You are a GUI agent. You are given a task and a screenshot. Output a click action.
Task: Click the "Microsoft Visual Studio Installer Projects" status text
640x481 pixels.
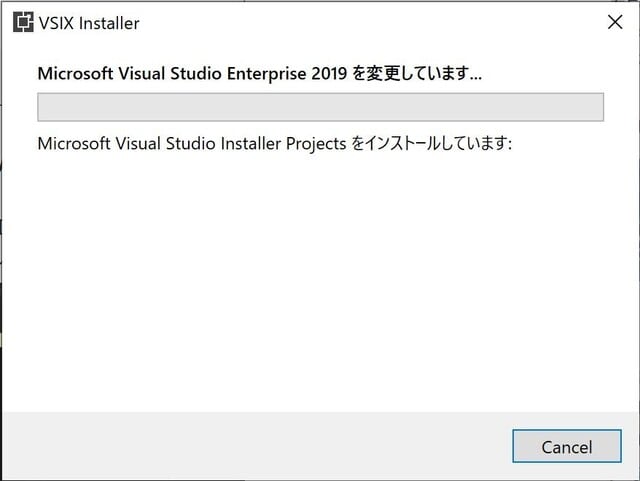[x=190, y=143]
